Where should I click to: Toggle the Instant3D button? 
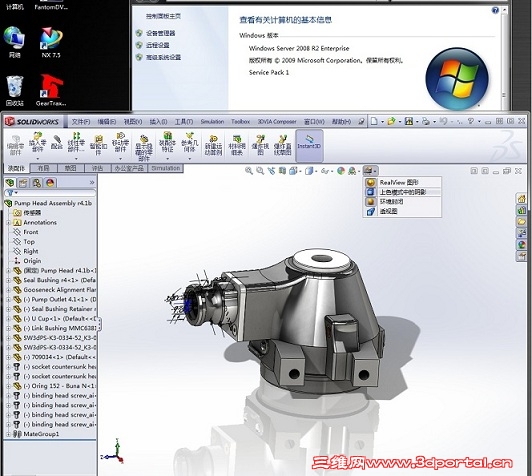[x=309, y=145]
